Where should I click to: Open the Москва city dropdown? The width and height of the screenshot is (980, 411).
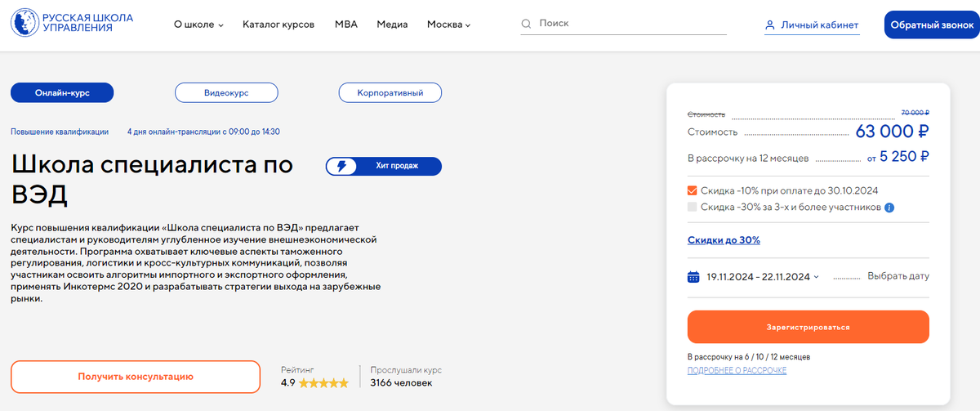tap(448, 25)
